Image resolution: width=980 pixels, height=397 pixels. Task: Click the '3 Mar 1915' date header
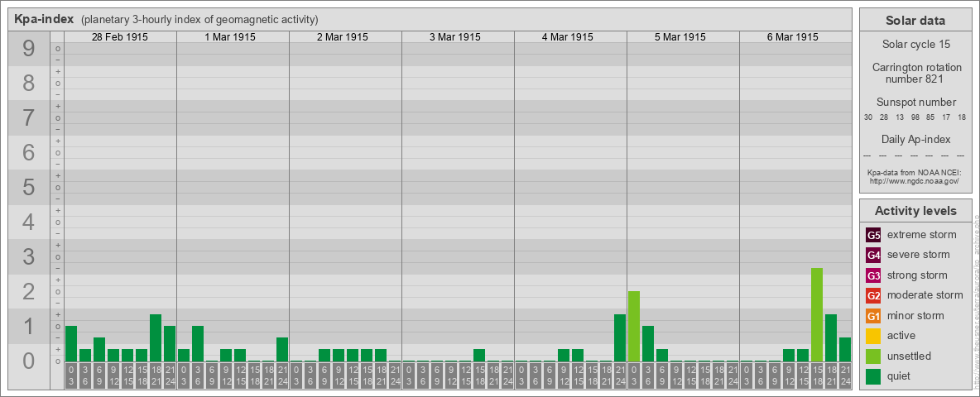pyautogui.click(x=455, y=37)
